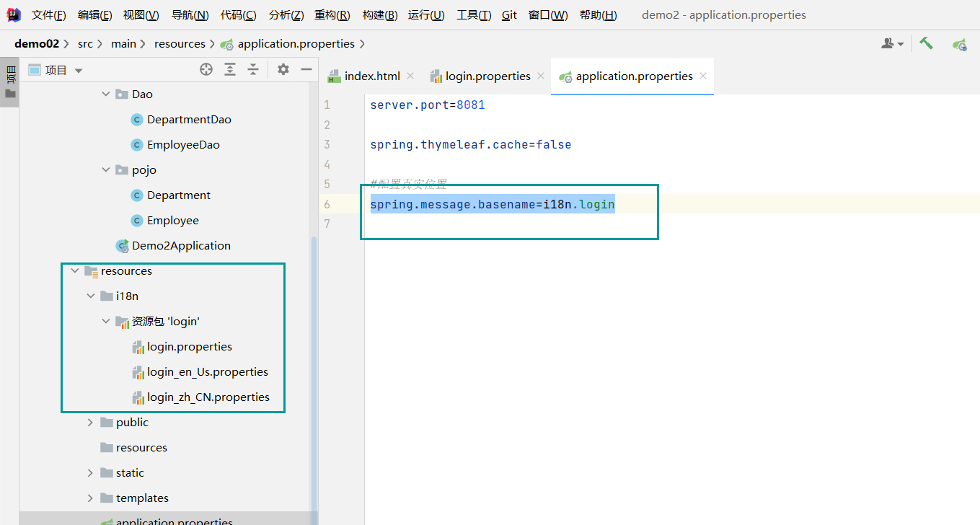Open the user account dropdown icon

pyautogui.click(x=892, y=44)
